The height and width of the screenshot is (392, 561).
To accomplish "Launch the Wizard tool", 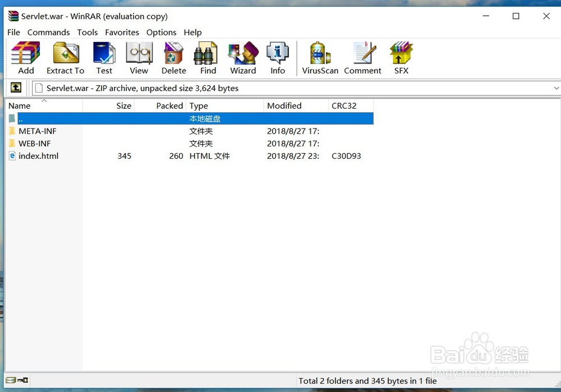I will [243, 58].
